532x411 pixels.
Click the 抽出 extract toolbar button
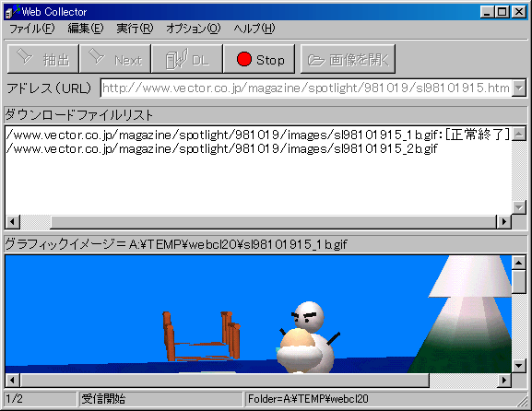[43, 59]
